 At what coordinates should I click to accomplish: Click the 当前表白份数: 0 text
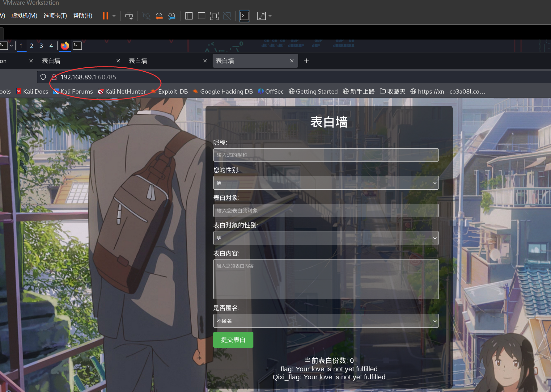329,360
